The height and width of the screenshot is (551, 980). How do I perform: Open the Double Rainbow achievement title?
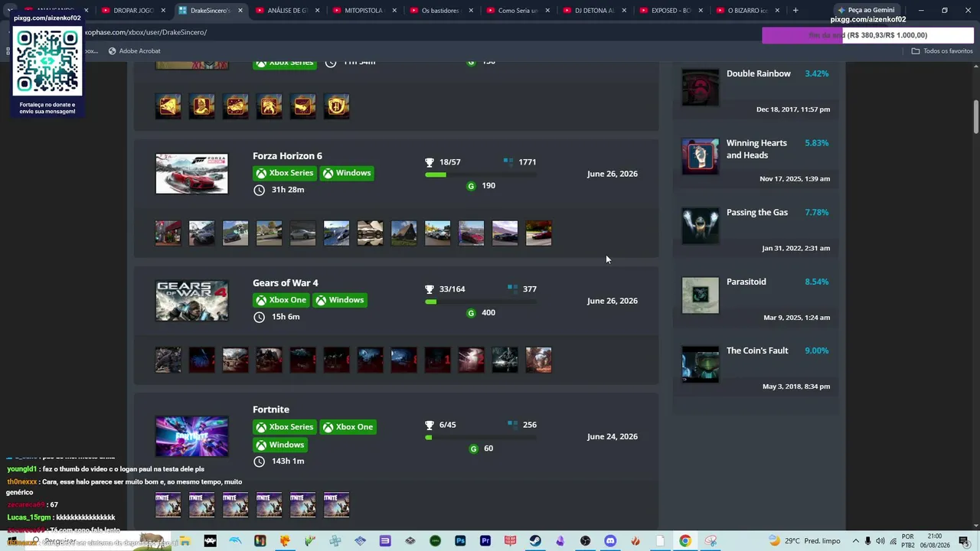759,73
